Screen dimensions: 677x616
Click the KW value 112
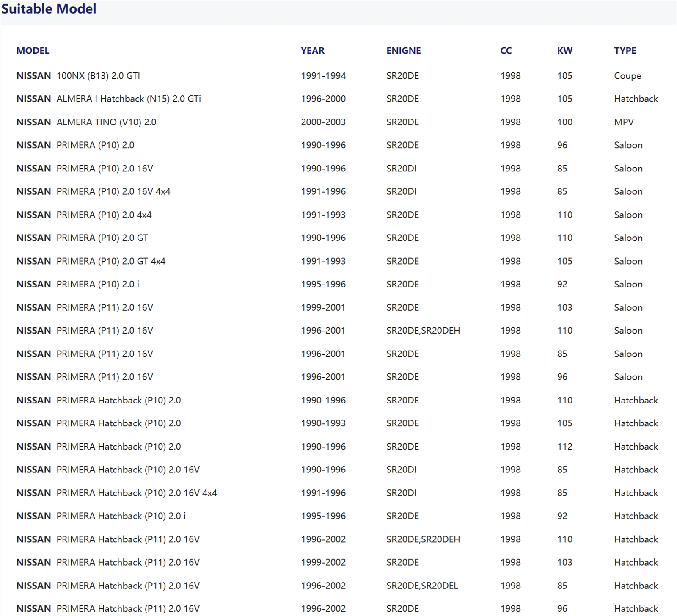click(565, 447)
